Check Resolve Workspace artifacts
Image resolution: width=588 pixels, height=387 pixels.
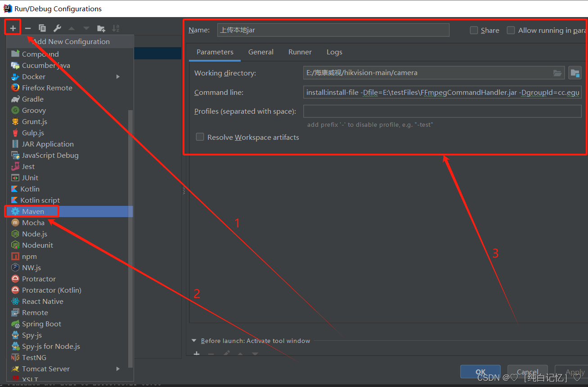(200, 137)
